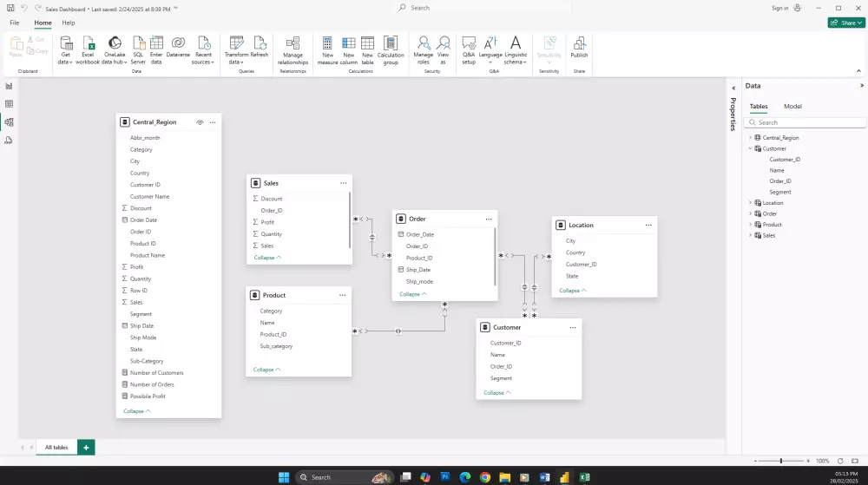
Task: Open the Customer card more options
Action: click(573, 327)
